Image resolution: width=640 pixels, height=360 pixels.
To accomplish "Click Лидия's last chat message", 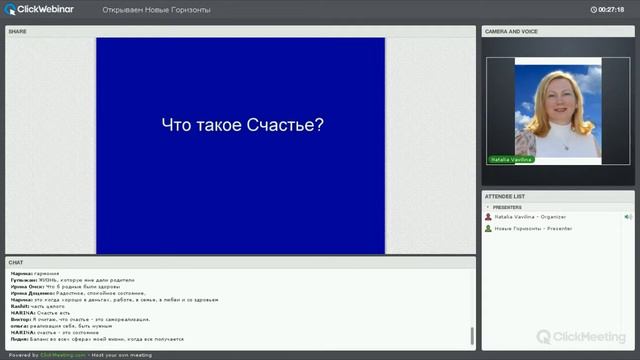I will coord(97,339).
